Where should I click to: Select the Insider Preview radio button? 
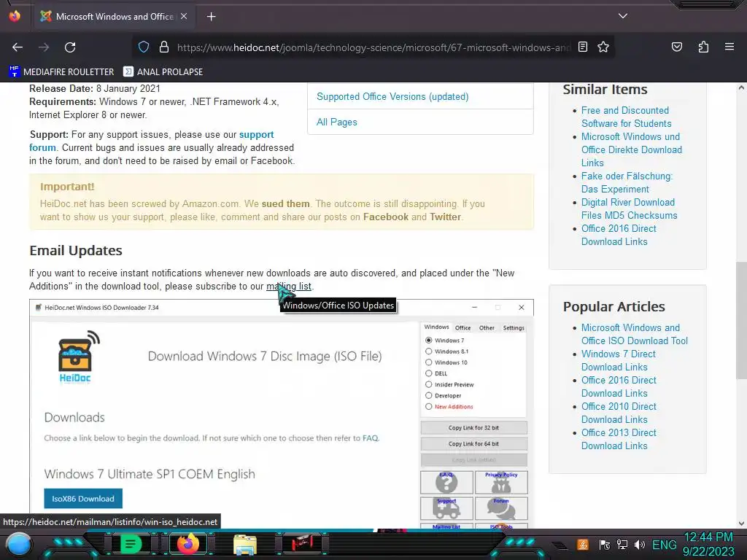[428, 384]
